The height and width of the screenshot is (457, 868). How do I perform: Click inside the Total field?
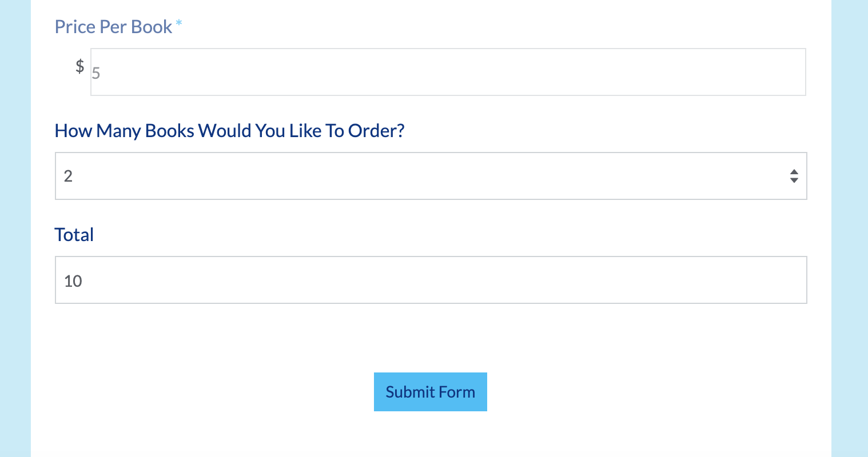click(x=429, y=280)
